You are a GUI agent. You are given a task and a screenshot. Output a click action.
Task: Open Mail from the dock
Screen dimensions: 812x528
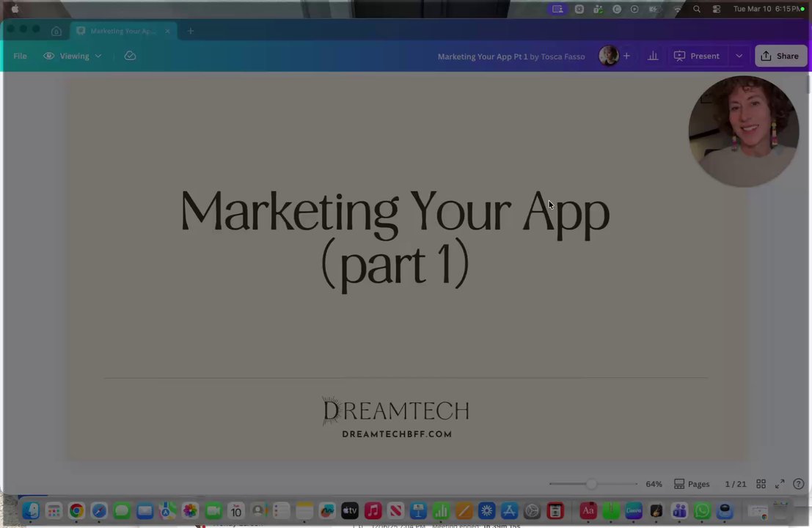(145, 511)
